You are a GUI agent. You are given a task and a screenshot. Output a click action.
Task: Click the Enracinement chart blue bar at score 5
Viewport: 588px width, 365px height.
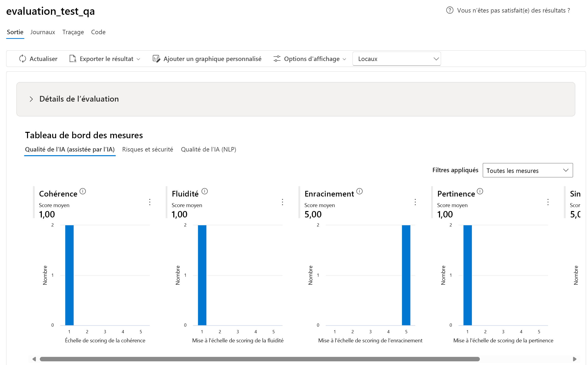[406, 275]
